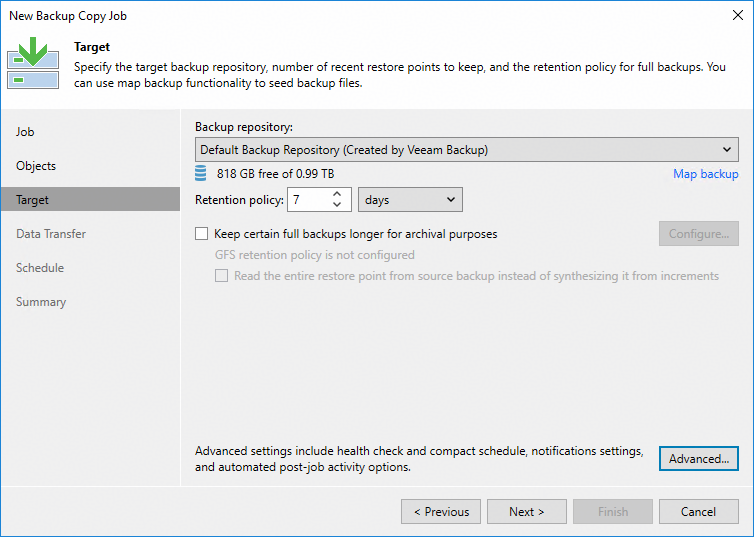The height and width of the screenshot is (537, 754).
Task: Select the Summary step in sidebar
Action: click(41, 302)
